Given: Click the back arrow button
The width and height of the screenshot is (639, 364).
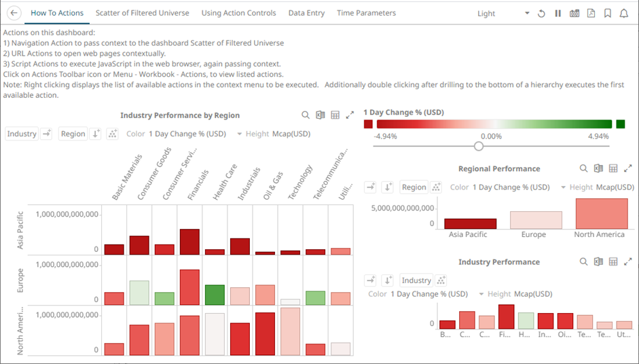Looking at the screenshot, I should pos(15,14).
